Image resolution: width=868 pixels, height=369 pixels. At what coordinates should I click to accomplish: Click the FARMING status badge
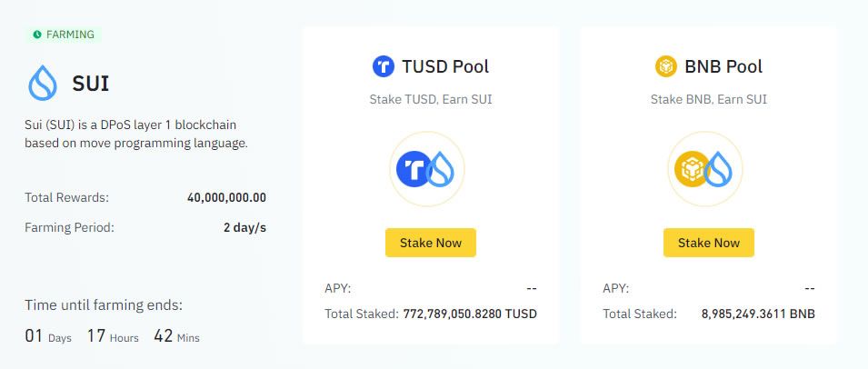pyautogui.click(x=62, y=35)
